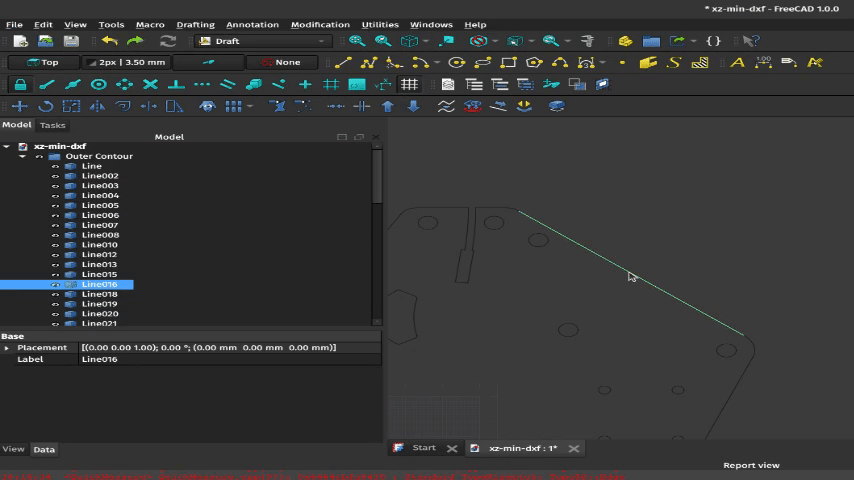The width and height of the screenshot is (854, 480).
Task: Select the Text annotation tool
Action: [737, 63]
